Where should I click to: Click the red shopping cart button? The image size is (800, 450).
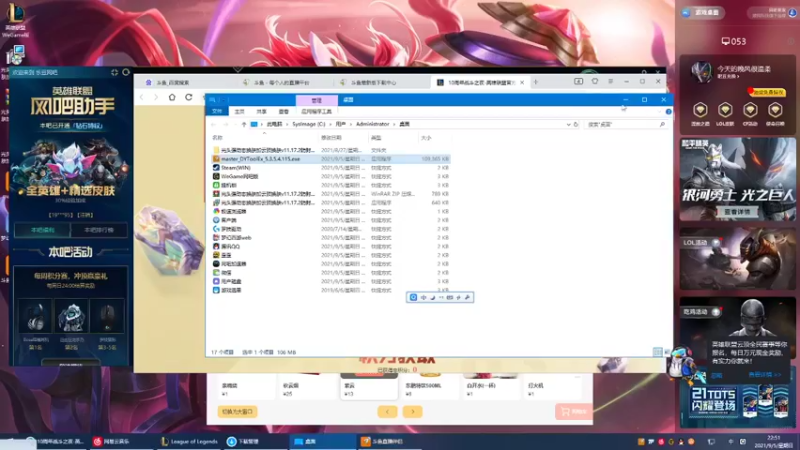(x=573, y=412)
